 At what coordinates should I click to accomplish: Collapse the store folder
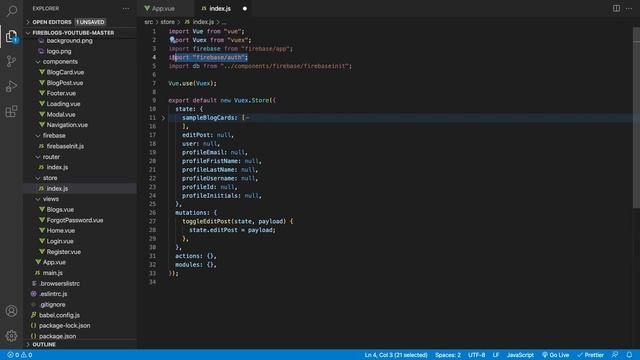[50, 178]
